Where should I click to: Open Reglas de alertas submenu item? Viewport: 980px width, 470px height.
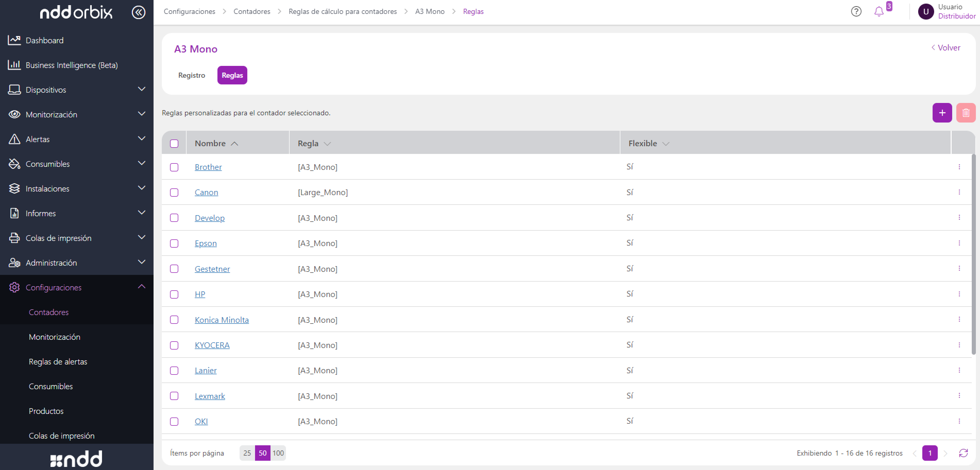coord(58,361)
